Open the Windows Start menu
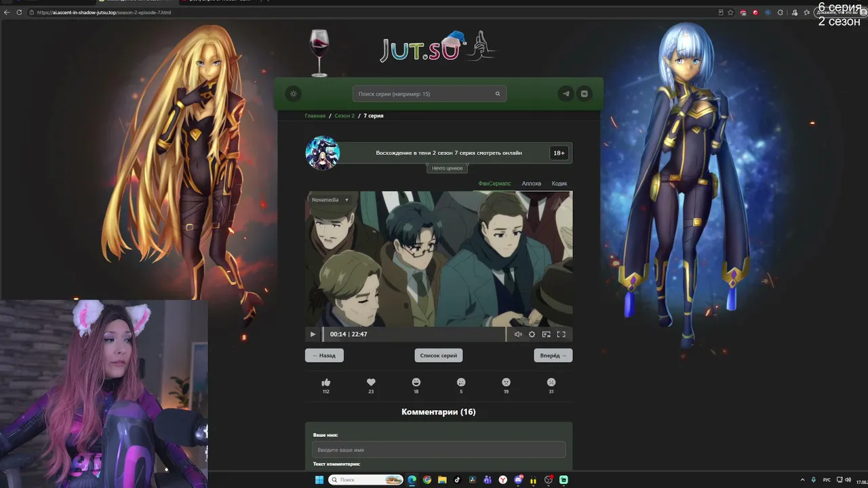The width and height of the screenshot is (868, 488). coord(319,480)
